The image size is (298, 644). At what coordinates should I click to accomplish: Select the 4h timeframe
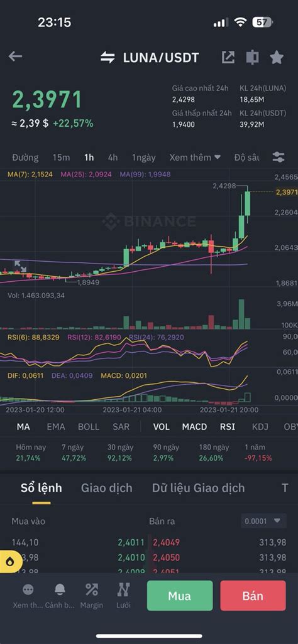[x=113, y=158]
